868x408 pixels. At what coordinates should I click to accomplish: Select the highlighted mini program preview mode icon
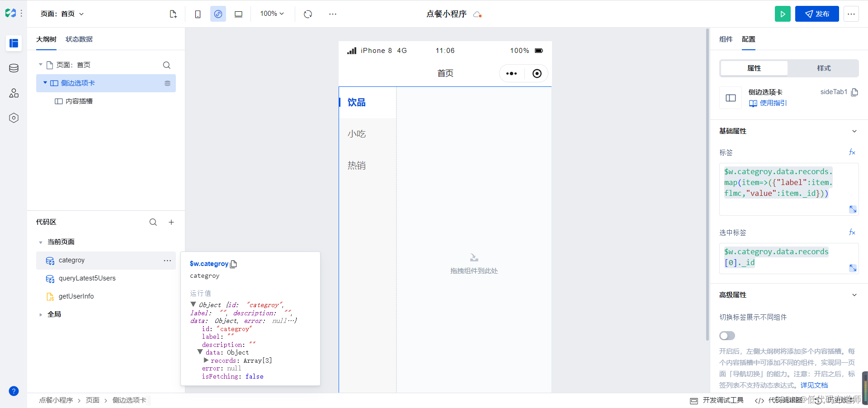coord(218,14)
